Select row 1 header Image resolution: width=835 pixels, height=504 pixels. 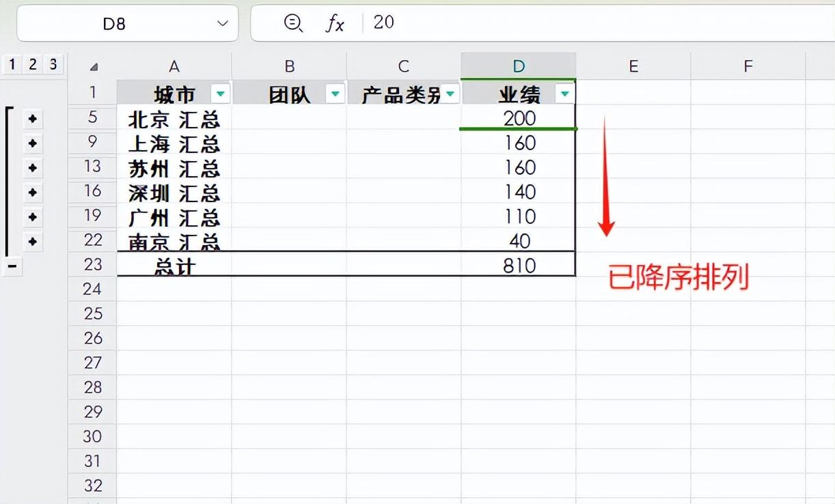coord(93,92)
